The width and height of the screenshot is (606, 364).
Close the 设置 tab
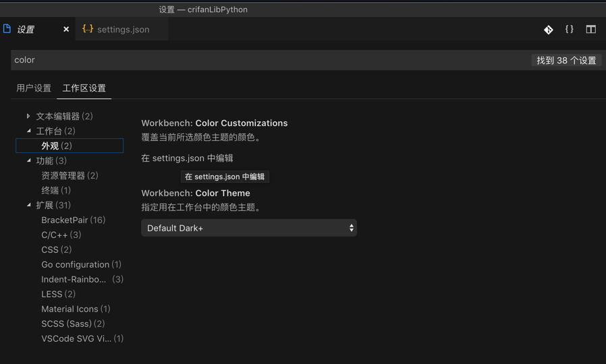pyautogui.click(x=66, y=30)
